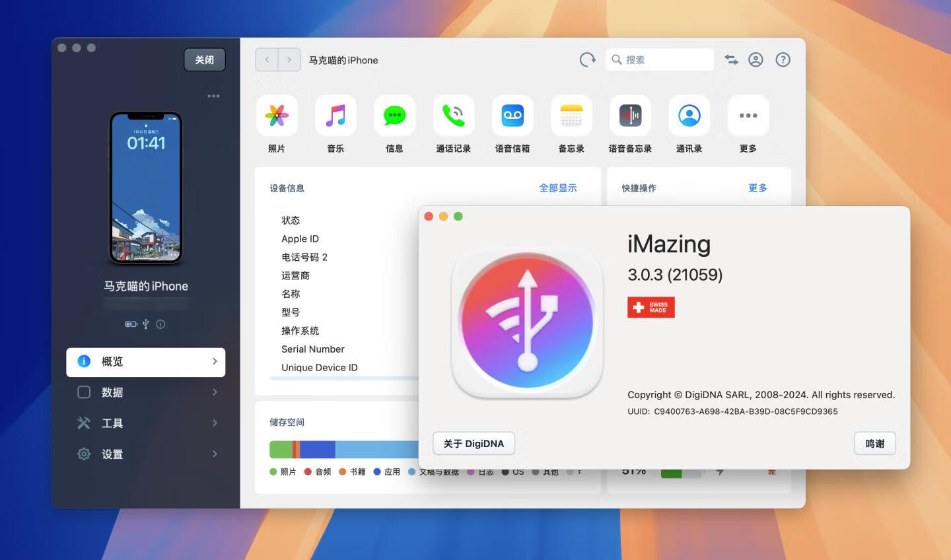Open the 语音信箱 voicemail icon
The image size is (951, 560).
pyautogui.click(x=512, y=116)
